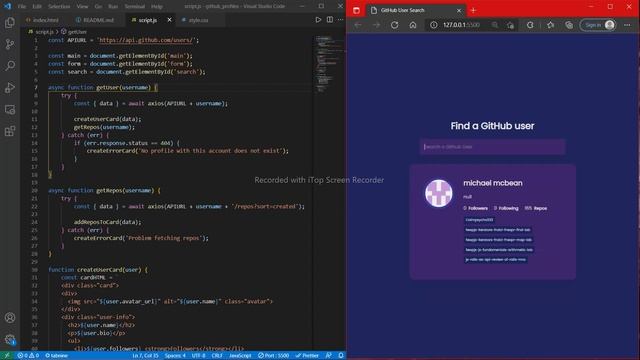This screenshot has height=360, width=640.
Task: Open the Run menu
Action: coord(113,7)
